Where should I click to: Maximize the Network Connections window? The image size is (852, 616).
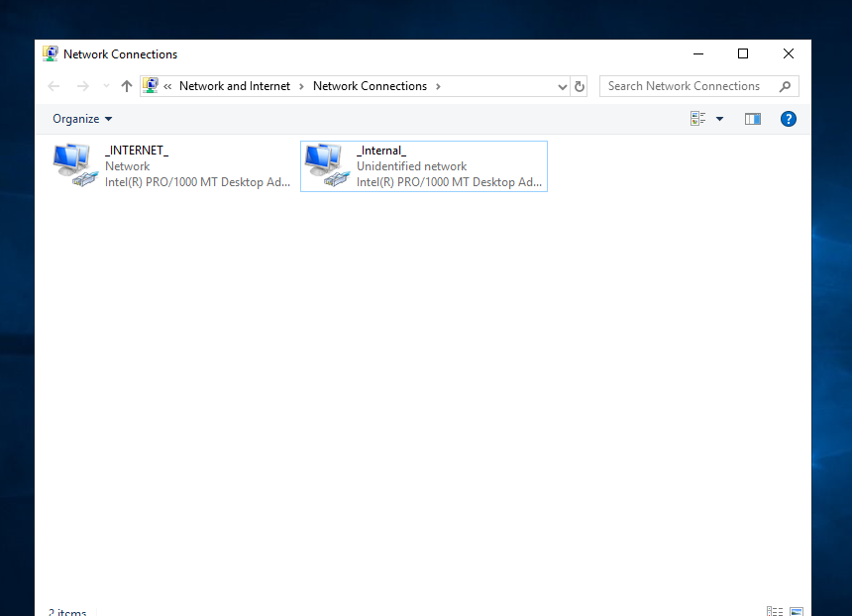pos(743,53)
